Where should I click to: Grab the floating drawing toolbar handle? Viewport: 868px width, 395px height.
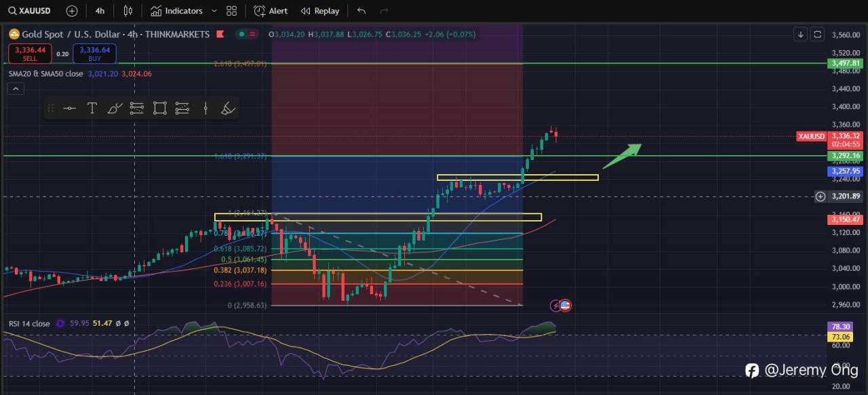pos(50,108)
